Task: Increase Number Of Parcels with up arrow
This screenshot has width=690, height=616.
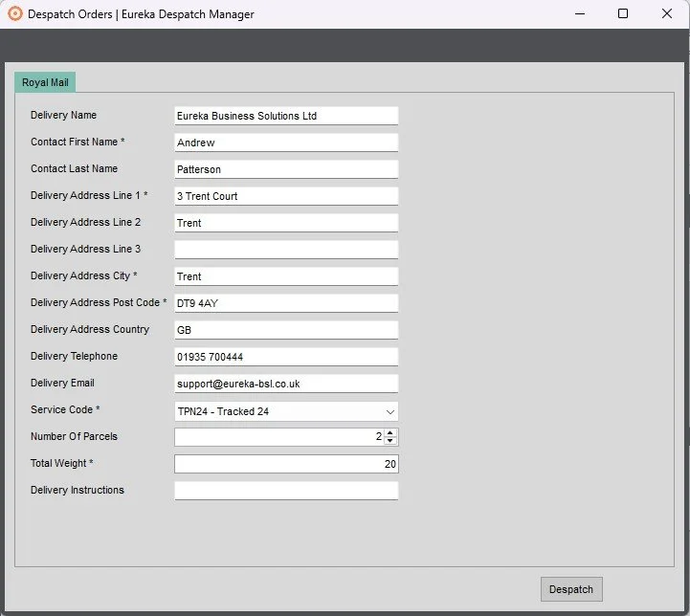Action: [390, 433]
